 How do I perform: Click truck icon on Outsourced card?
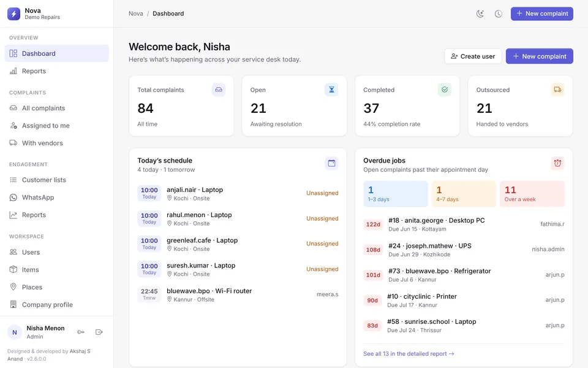point(557,90)
